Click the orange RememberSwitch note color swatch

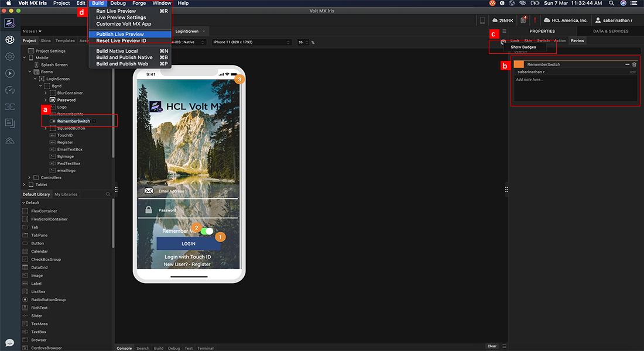click(519, 64)
